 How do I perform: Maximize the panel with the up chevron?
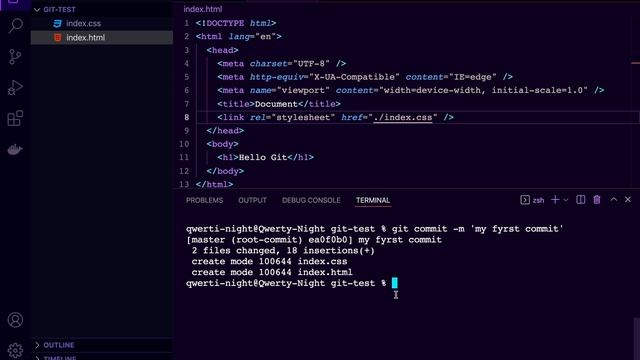point(613,200)
